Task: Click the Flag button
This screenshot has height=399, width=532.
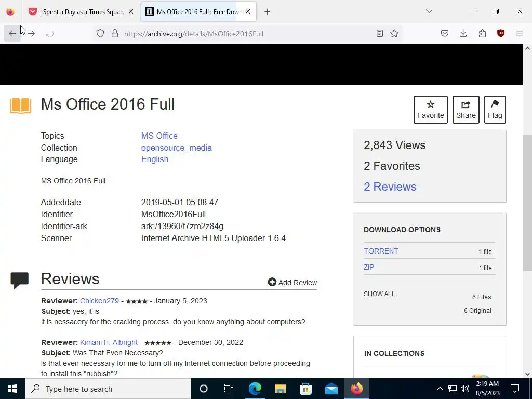Action: (495, 110)
